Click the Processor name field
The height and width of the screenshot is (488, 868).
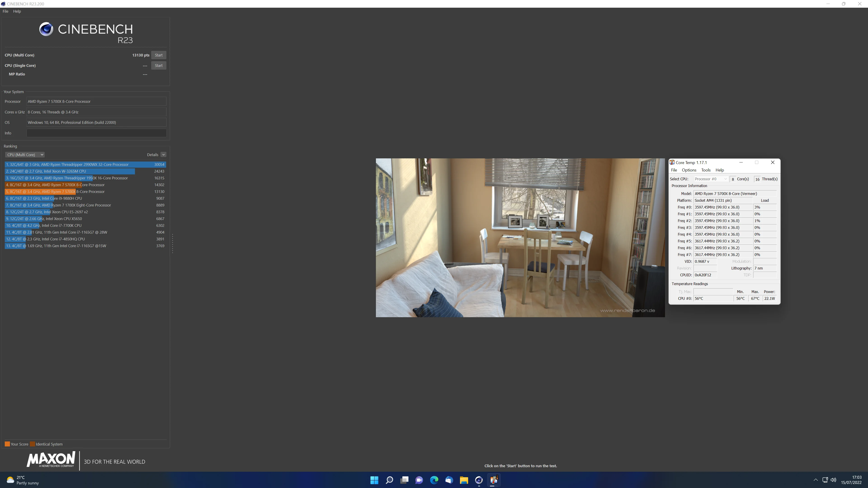(96, 101)
